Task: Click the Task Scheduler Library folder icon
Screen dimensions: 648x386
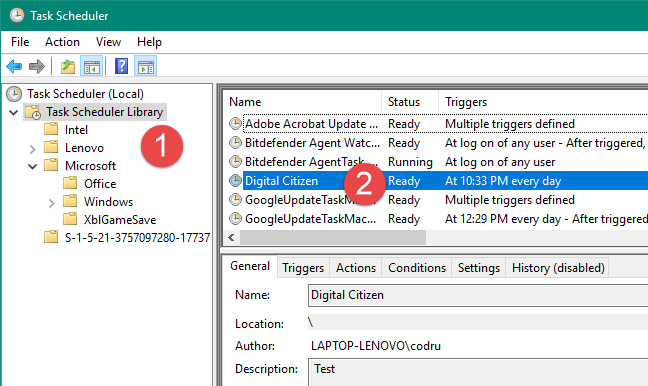Action: tap(33, 112)
